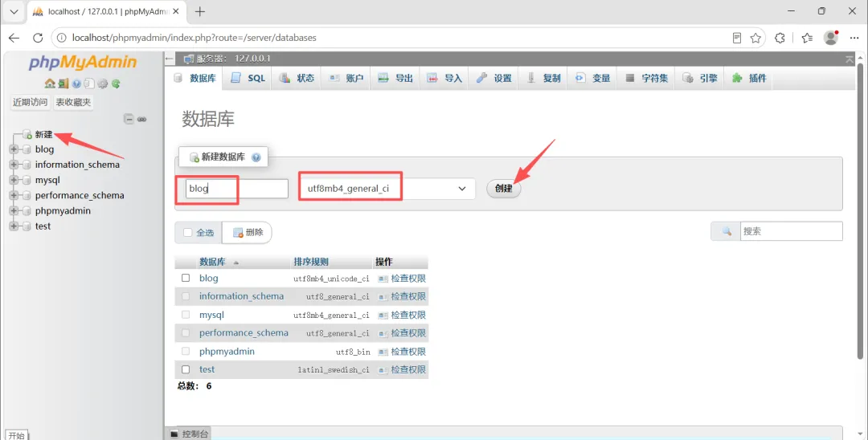Click 检查权限 for phpmyadmin row
The image size is (868, 440).
[x=403, y=352]
